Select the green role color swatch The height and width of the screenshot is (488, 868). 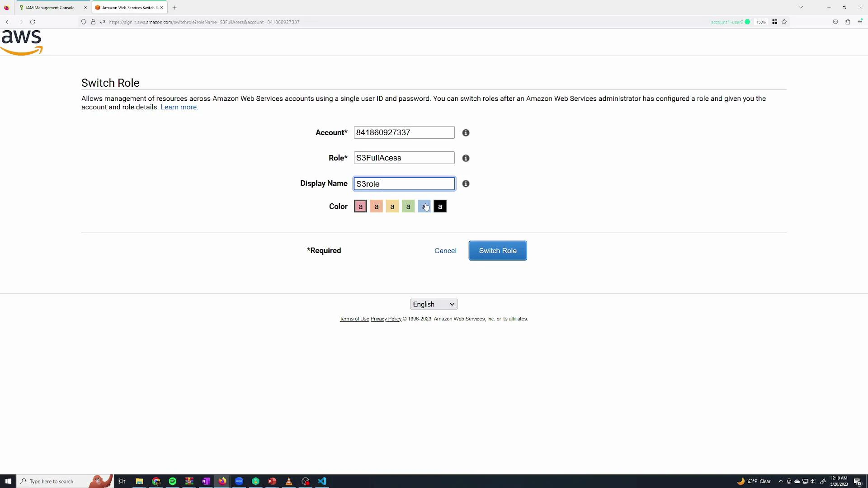(x=407, y=206)
